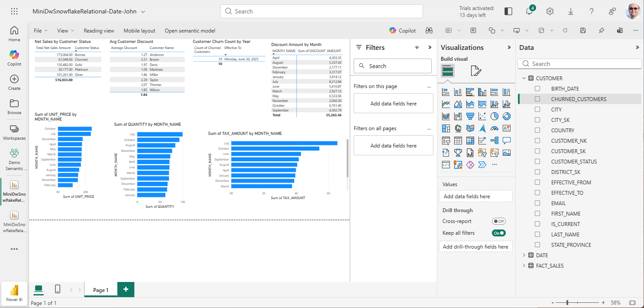Image resolution: width=644 pixels, height=308 pixels.
Task: Tick the EMAIL field checkbox
Action: [537, 203]
